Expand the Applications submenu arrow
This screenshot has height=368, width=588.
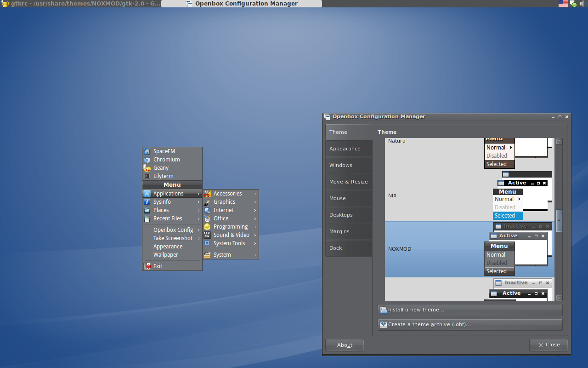pyautogui.click(x=198, y=194)
